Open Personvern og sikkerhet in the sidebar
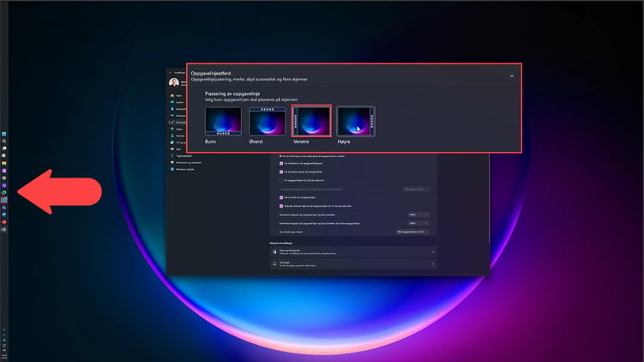The width and height of the screenshot is (644, 362). 185,162
